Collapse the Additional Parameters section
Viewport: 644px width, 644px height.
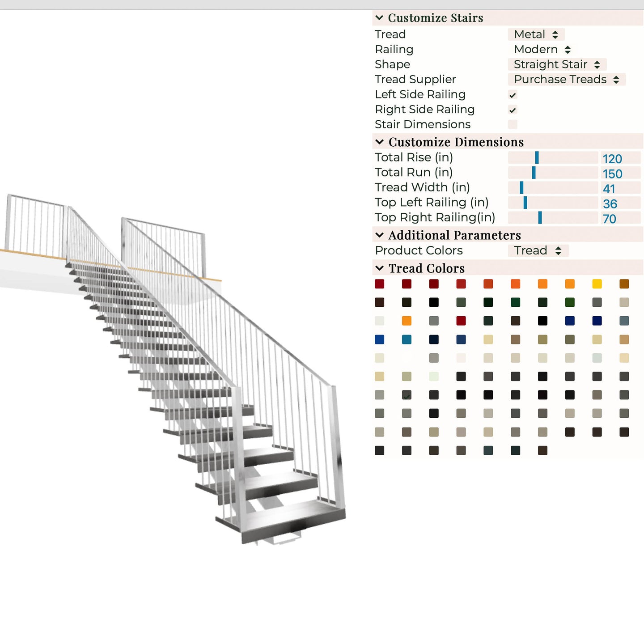coord(380,235)
